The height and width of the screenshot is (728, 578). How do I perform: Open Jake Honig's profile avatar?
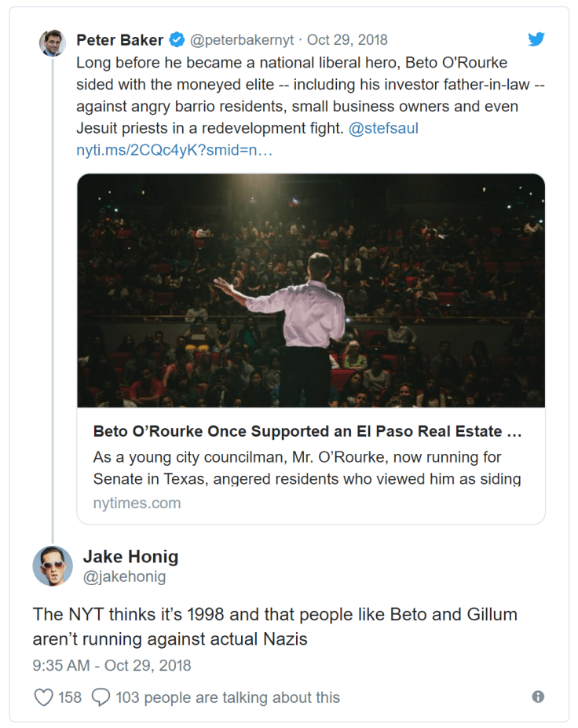pyautogui.click(x=53, y=565)
